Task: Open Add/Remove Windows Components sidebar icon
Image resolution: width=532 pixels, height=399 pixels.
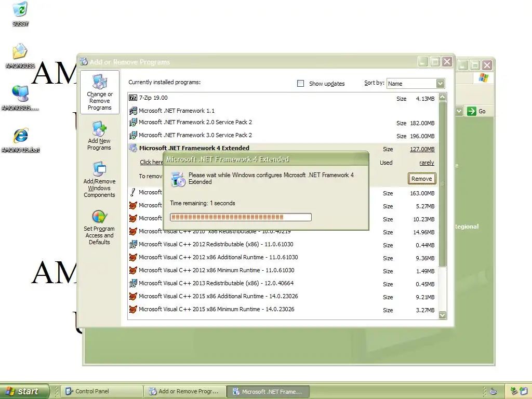Action: (99, 179)
